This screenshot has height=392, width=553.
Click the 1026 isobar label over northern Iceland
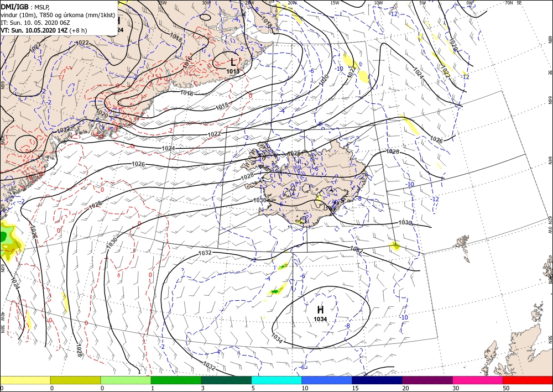294,153
